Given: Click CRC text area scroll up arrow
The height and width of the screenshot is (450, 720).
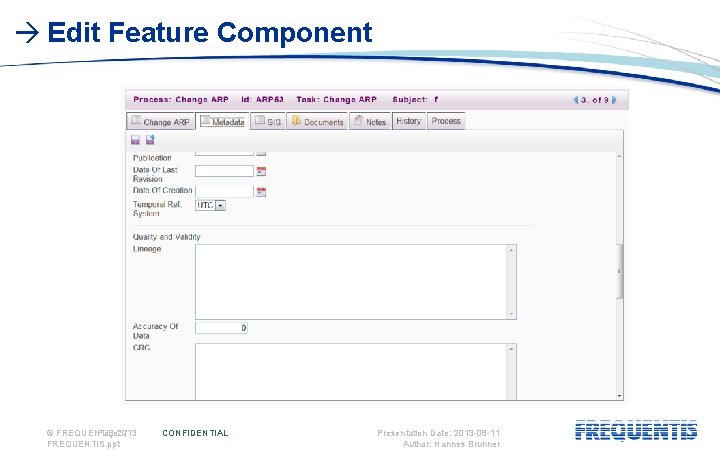Looking at the screenshot, I should [x=511, y=349].
